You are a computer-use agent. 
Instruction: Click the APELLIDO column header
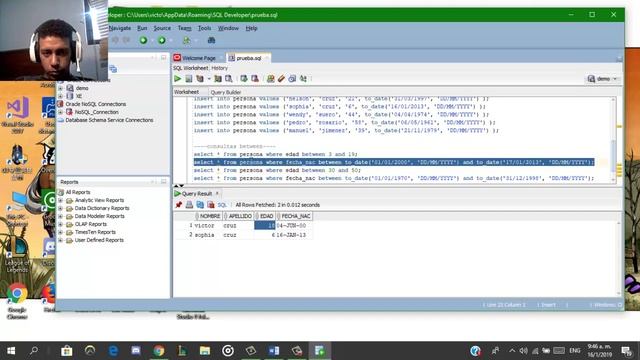(x=238, y=216)
